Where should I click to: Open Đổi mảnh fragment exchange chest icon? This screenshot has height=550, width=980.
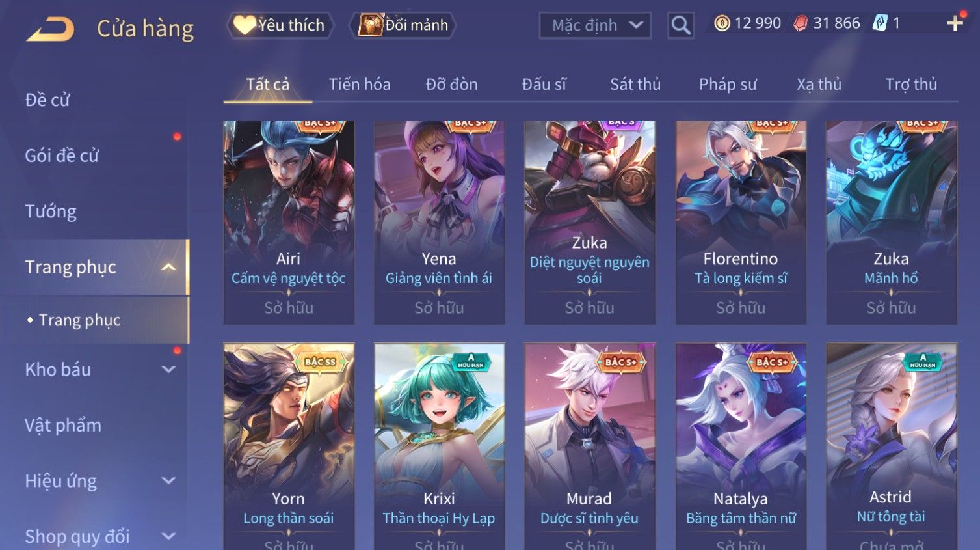click(403, 25)
